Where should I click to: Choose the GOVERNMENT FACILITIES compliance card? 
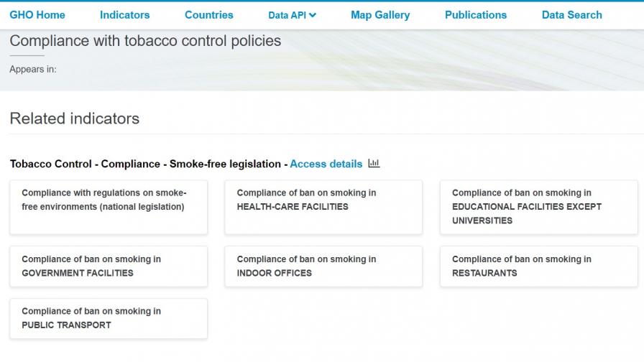[x=109, y=266]
